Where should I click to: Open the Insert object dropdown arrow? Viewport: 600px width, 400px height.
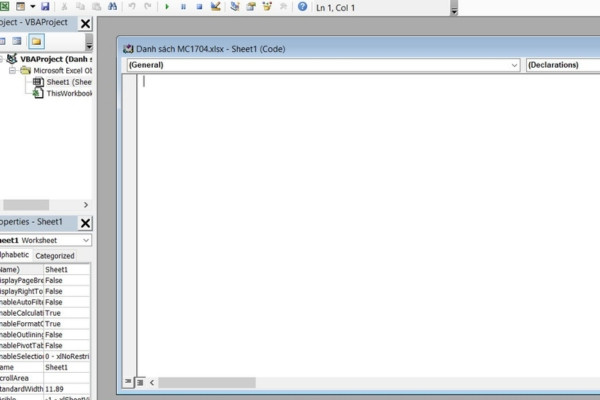pos(33,6)
